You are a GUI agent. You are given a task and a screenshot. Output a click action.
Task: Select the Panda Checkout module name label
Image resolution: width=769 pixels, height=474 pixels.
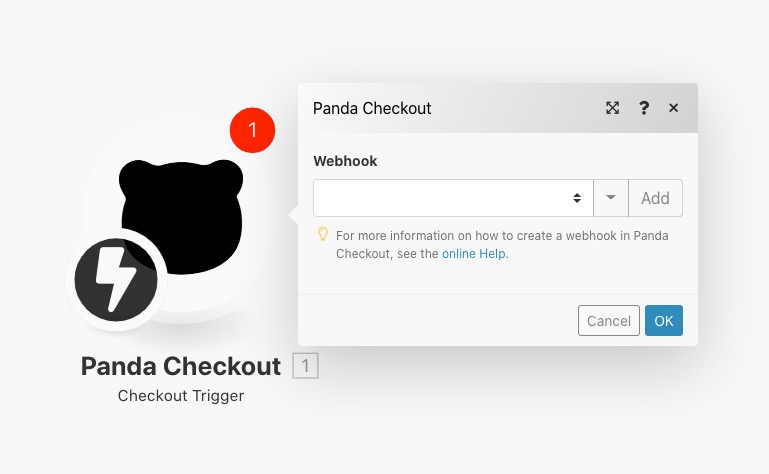181,366
